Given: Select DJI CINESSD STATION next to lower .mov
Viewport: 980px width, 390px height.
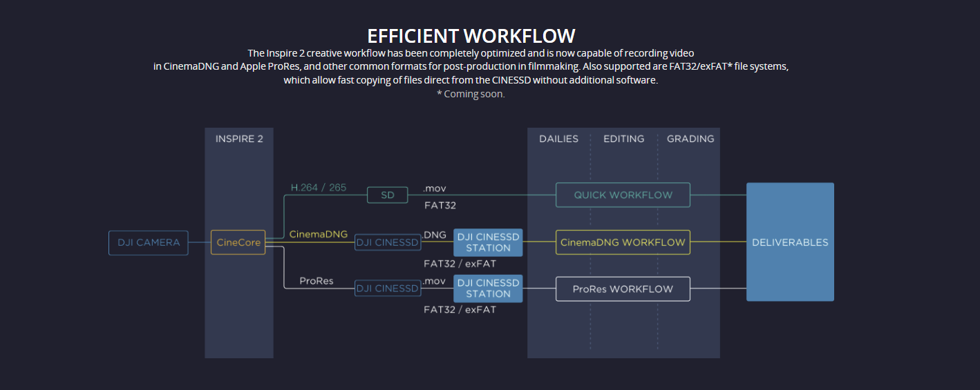Looking at the screenshot, I should coord(488,289).
